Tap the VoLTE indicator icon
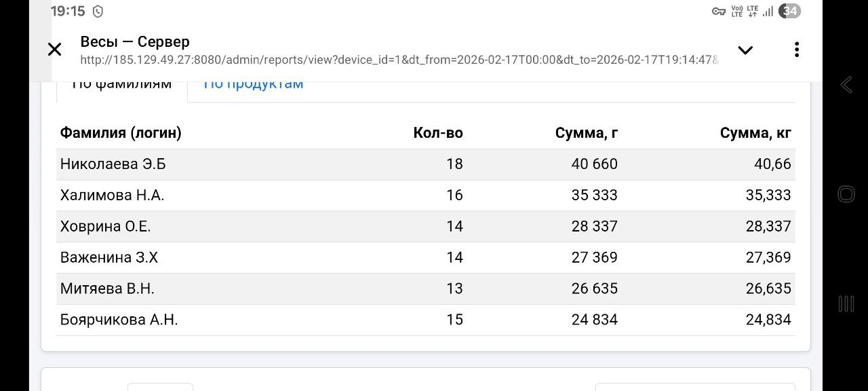Image resolution: width=868 pixels, height=391 pixels. [x=736, y=11]
